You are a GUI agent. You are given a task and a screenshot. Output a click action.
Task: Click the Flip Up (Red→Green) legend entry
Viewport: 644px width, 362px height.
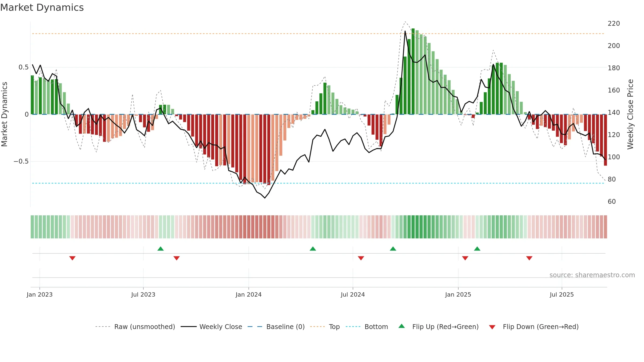[438, 327]
